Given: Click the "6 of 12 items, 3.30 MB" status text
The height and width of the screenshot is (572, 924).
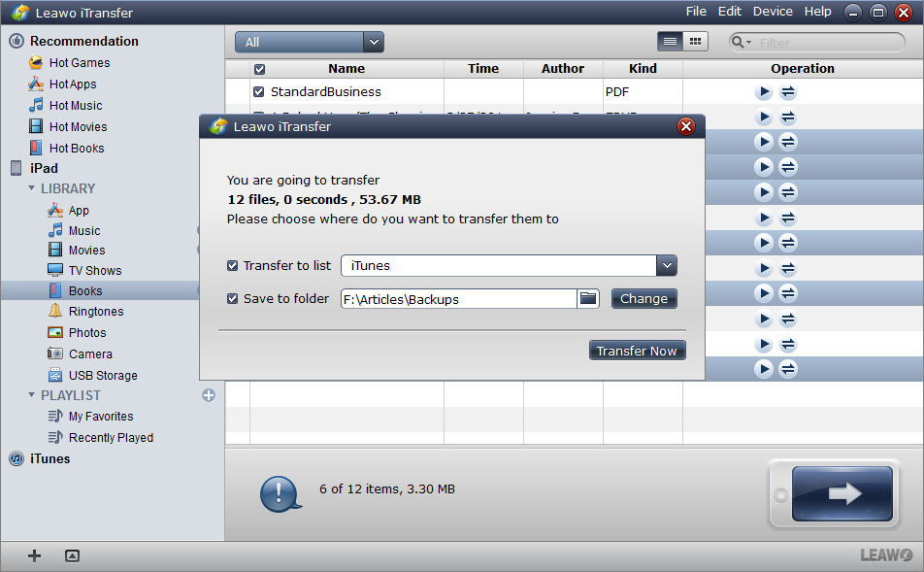Looking at the screenshot, I should click(x=387, y=488).
